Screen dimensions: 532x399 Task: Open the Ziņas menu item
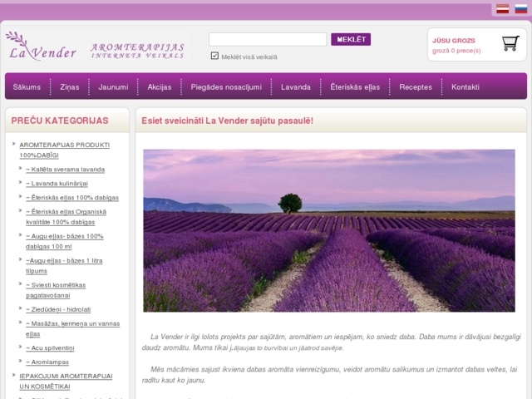coord(70,86)
